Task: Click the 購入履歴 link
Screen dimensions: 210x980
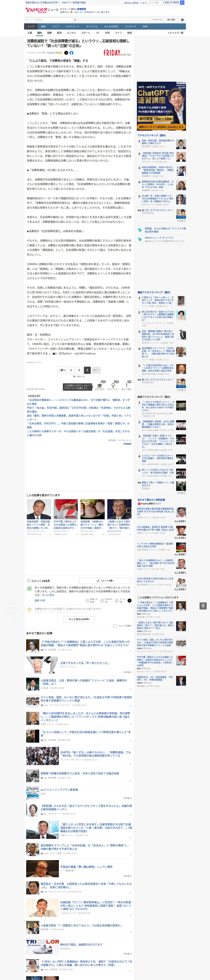Action: click(x=171, y=19)
